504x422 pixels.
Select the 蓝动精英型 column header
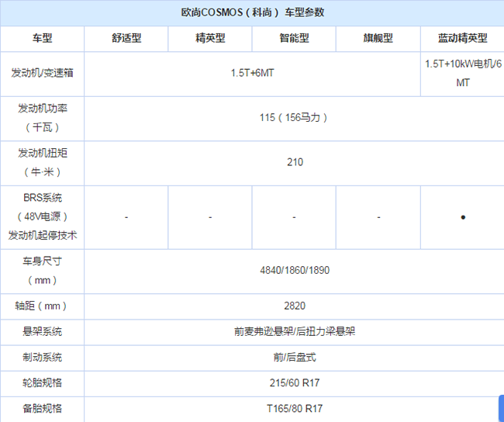pyautogui.click(x=463, y=38)
